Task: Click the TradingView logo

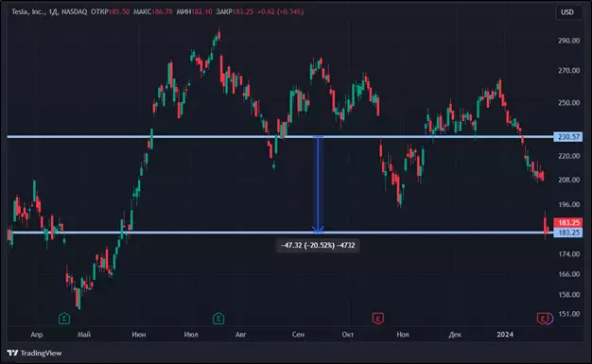Action: [x=34, y=353]
